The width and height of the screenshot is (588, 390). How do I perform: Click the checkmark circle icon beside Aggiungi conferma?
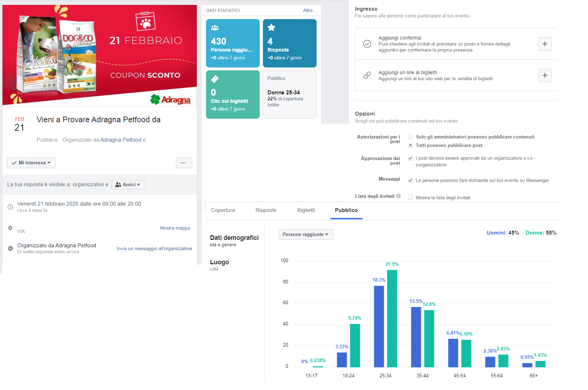tap(367, 44)
